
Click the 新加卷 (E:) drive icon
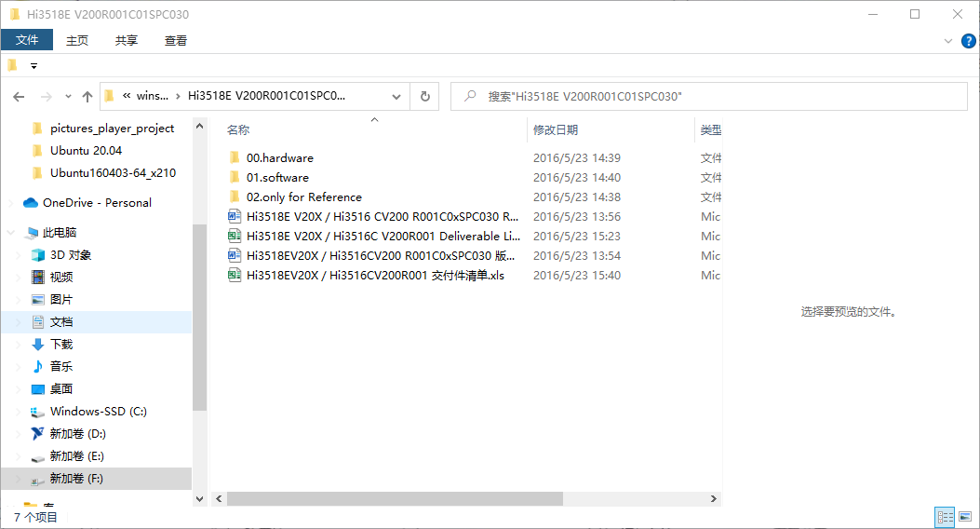click(38, 457)
